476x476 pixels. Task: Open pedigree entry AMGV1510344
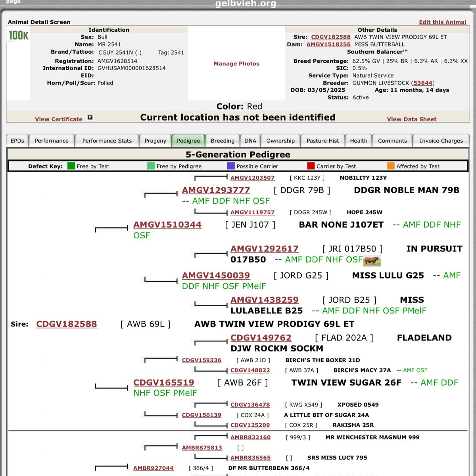167,225
